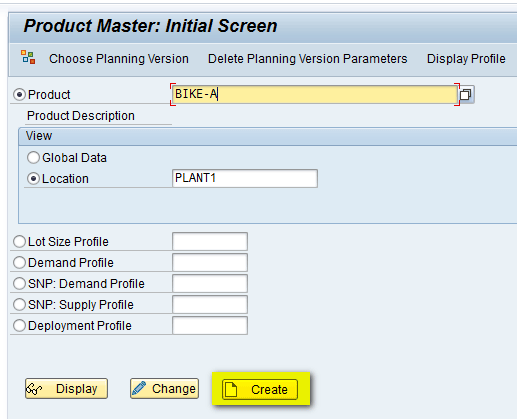Click the blank page icon on Create button
This screenshot has height=419, width=517.
point(231,389)
